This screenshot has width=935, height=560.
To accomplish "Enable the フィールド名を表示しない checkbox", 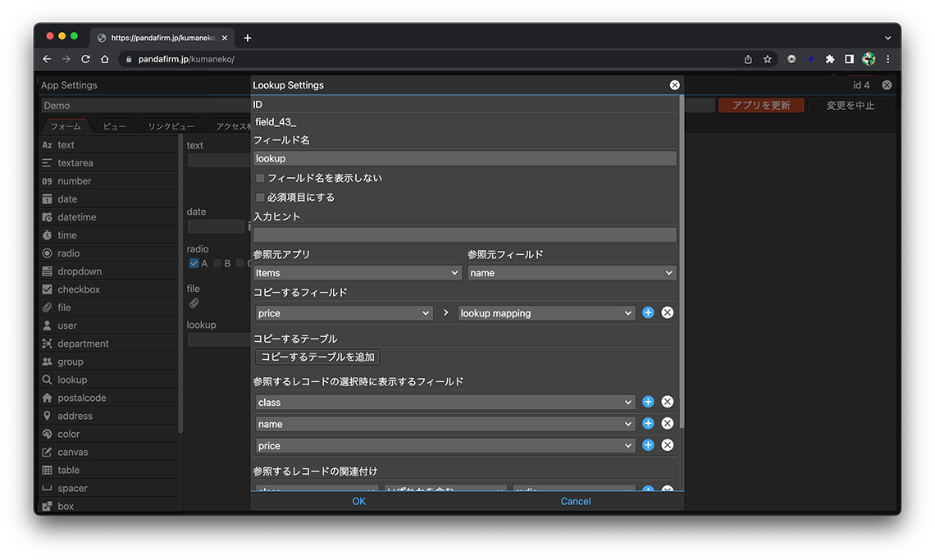I will 260,178.
